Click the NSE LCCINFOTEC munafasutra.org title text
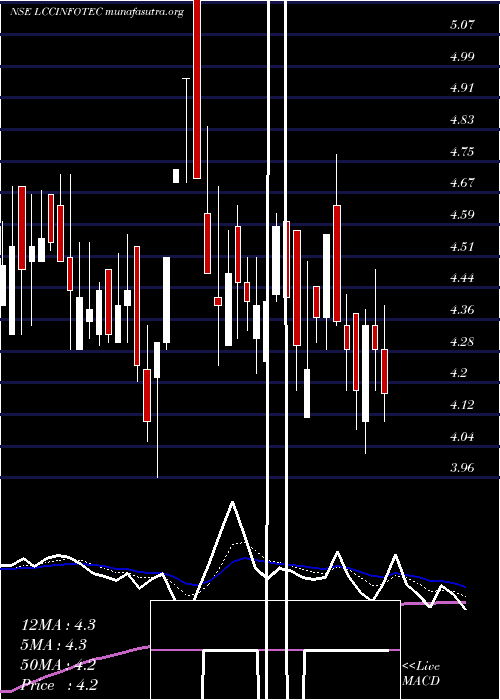500x700 pixels. [x=97, y=12]
